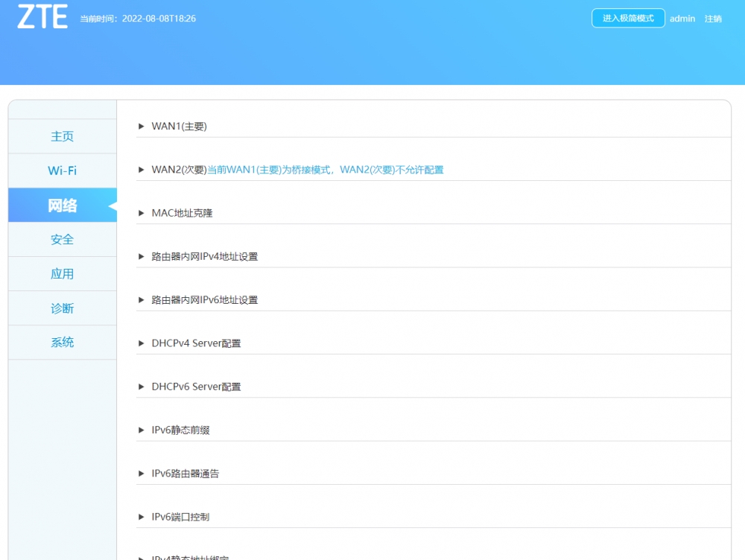The image size is (745, 560).
Task: Click DHCPv4 Server配置 title
Action: click(196, 343)
